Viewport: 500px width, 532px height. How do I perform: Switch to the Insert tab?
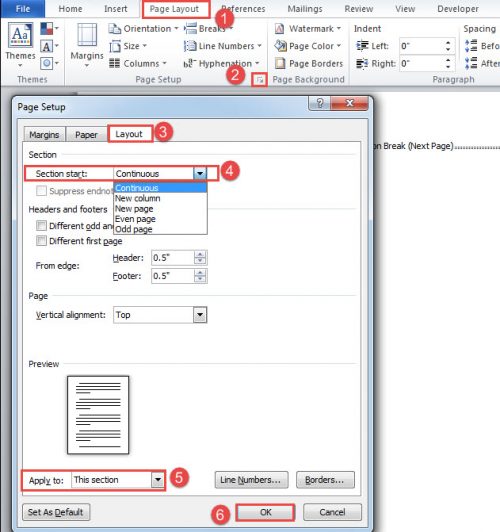116,9
